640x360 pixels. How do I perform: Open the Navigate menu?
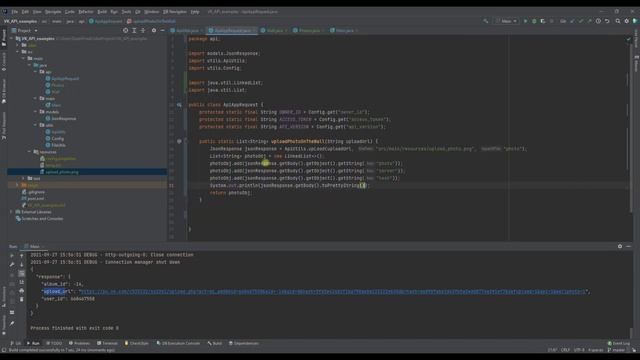coord(53,12)
